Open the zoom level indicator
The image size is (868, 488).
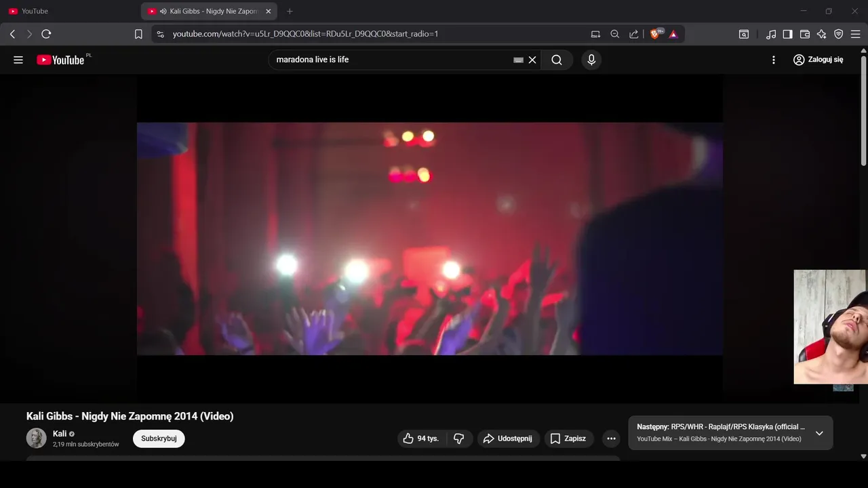coord(614,34)
